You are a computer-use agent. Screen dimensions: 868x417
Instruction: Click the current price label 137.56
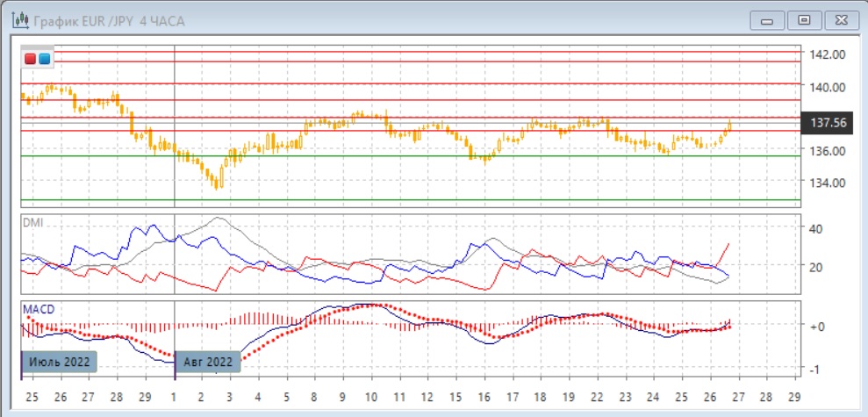click(x=829, y=123)
